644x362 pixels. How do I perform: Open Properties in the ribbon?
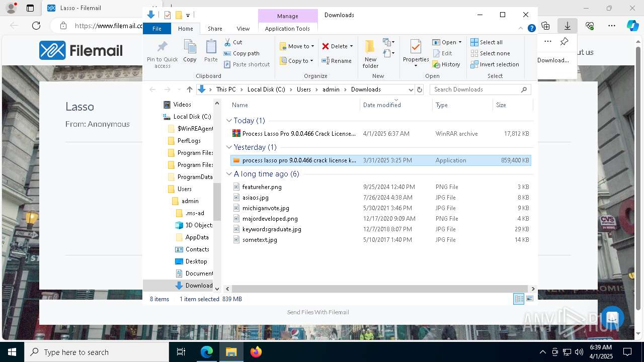coord(416,53)
